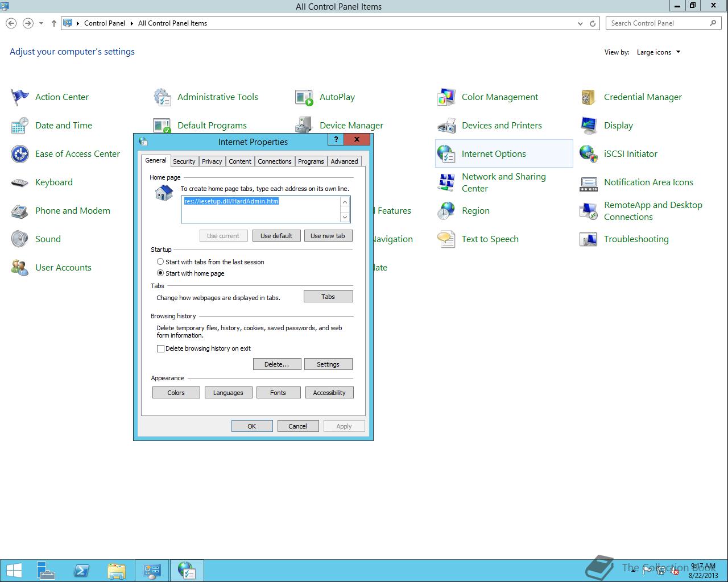Switch to the Content tab
This screenshot has height=582, width=728.
pos(240,161)
